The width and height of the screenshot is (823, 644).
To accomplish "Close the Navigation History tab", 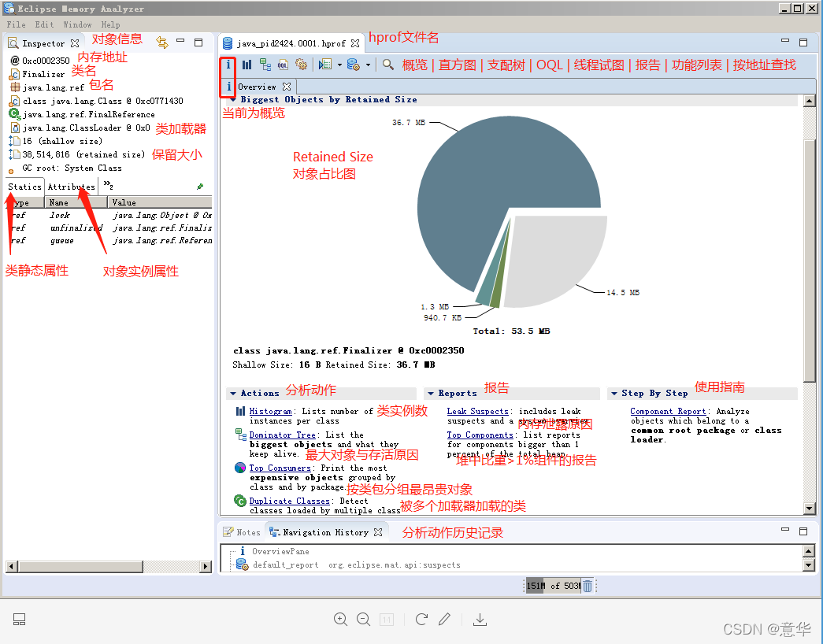I will pos(378,532).
